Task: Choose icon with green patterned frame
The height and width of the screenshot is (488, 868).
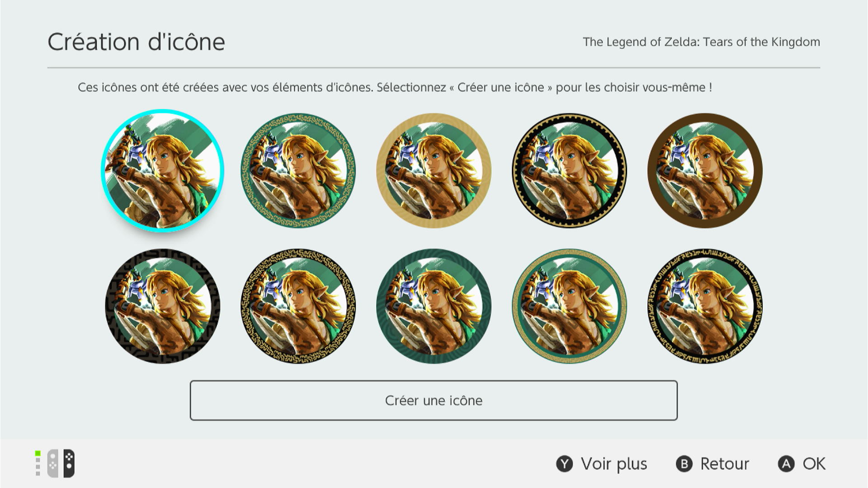Action: click(298, 171)
